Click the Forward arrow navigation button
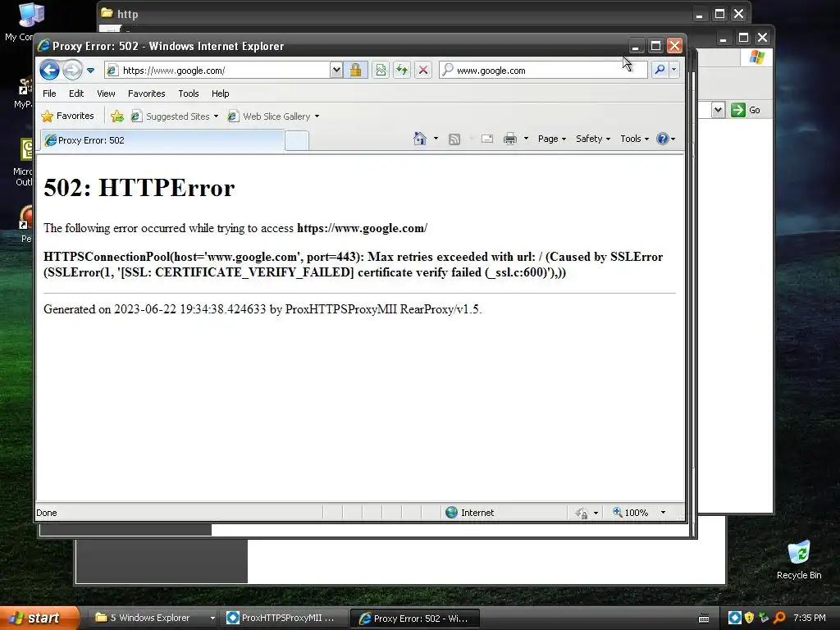 point(72,70)
